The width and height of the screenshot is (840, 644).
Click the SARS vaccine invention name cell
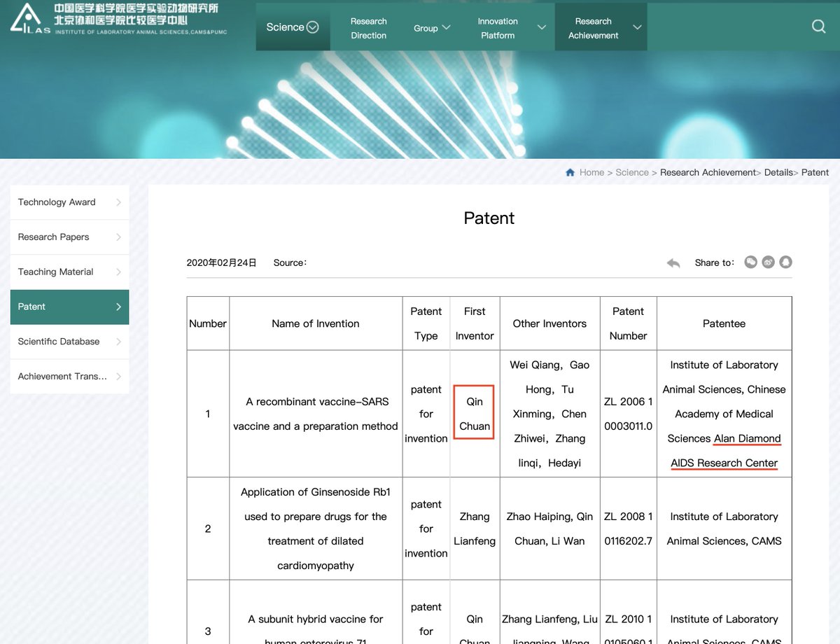pyautogui.click(x=316, y=414)
